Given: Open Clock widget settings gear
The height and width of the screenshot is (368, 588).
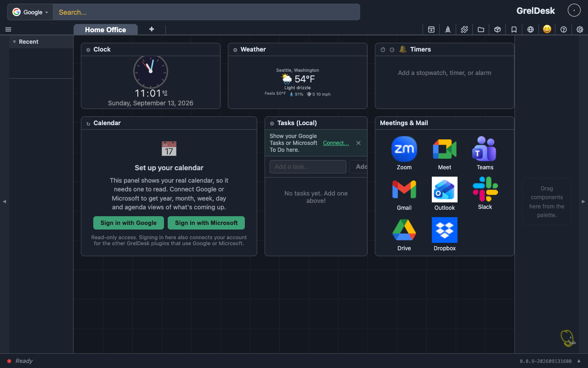Looking at the screenshot, I should pyautogui.click(x=88, y=50).
